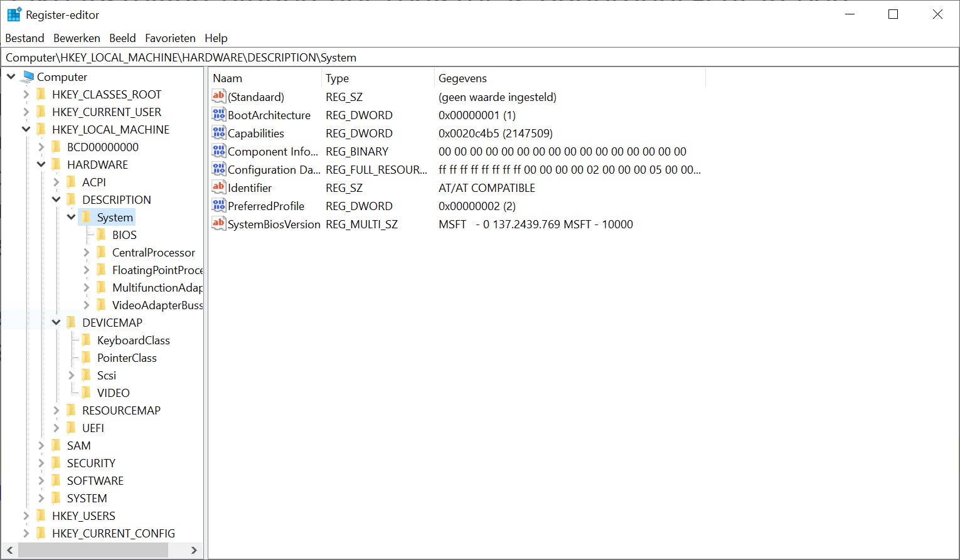The image size is (960, 560).
Task: Click the HKEY_USERS folder icon
Action: point(41,515)
